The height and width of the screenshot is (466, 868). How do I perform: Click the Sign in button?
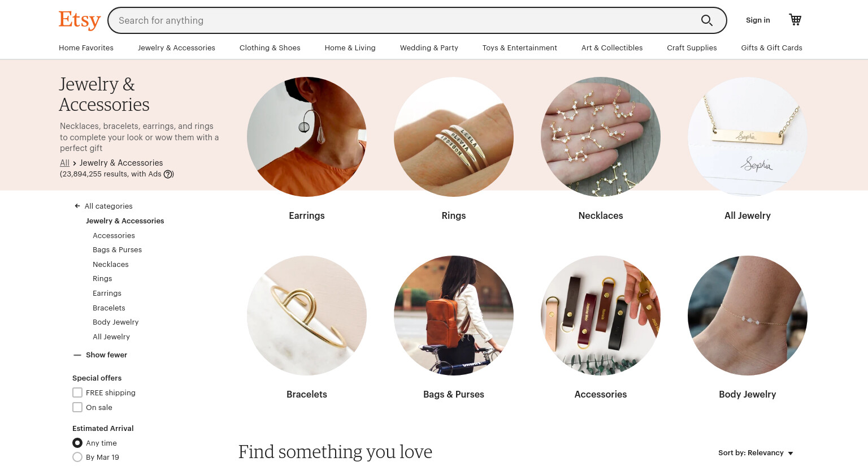pyautogui.click(x=758, y=20)
